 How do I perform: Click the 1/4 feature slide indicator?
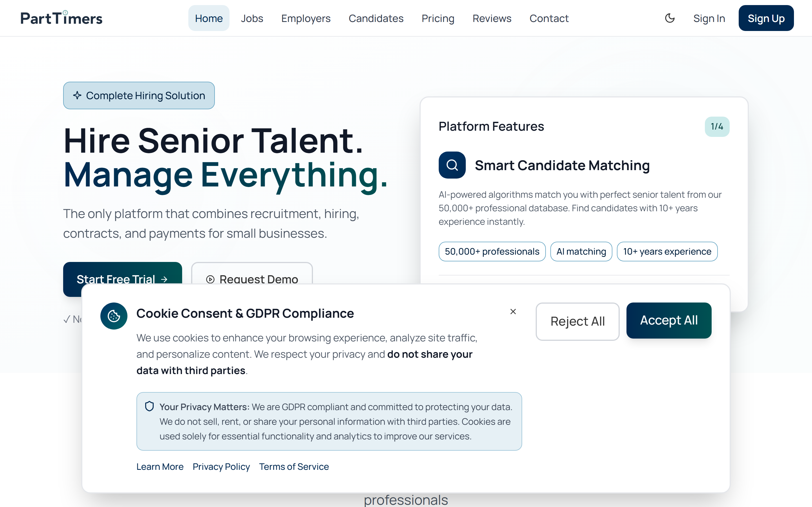[x=717, y=126]
